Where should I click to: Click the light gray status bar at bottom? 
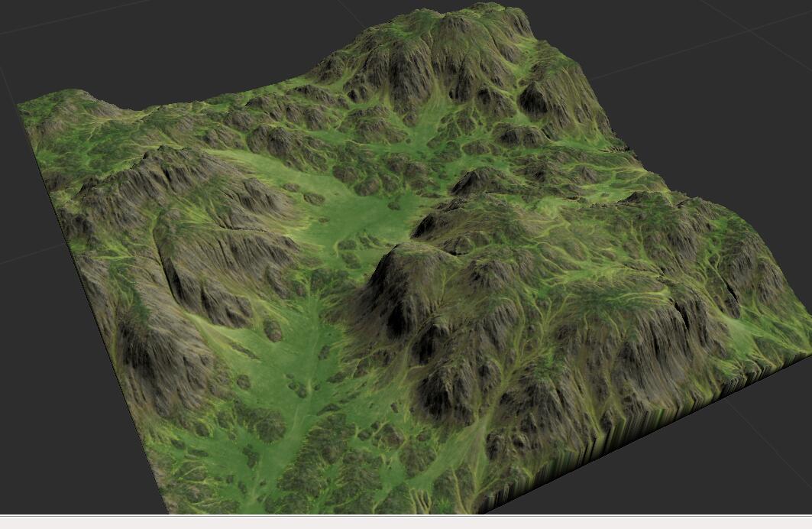point(405,522)
